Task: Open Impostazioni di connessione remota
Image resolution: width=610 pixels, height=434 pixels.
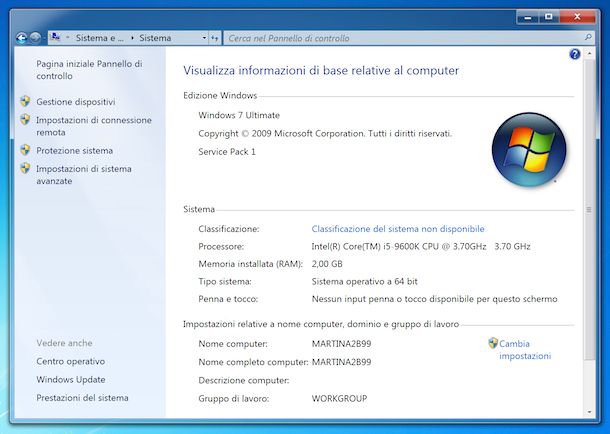Action: (94, 126)
